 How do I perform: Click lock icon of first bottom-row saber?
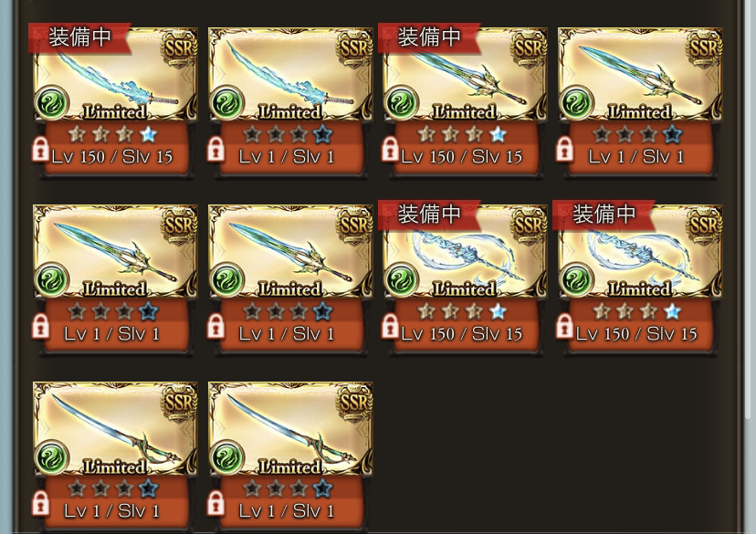tap(40, 504)
